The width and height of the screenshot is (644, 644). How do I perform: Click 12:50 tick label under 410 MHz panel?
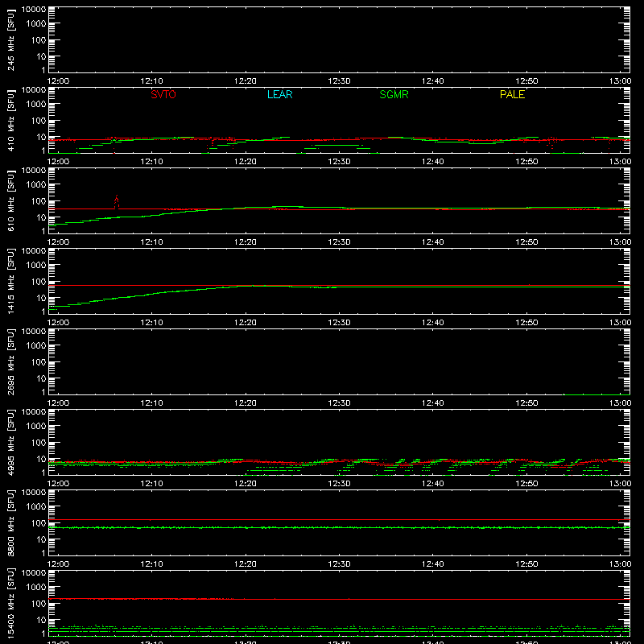coord(526,162)
